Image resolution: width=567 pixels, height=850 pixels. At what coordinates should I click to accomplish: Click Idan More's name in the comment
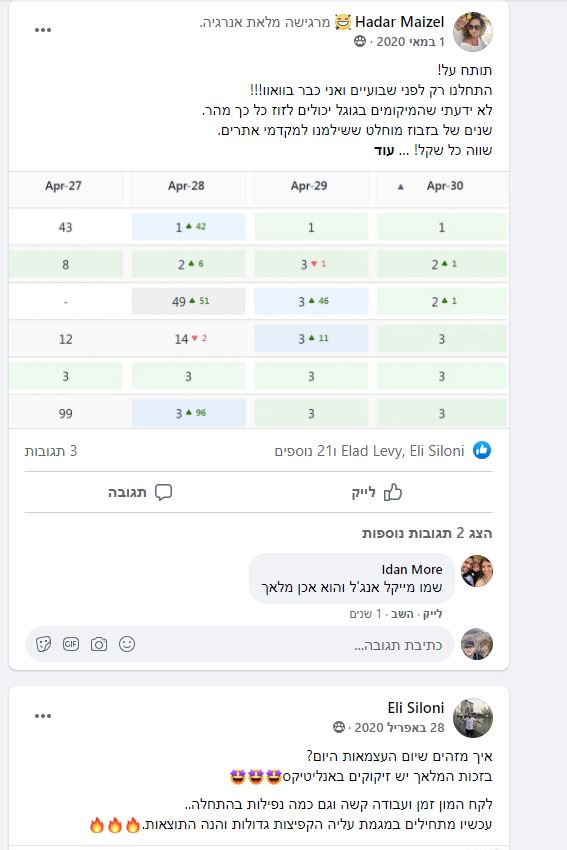[412, 570]
